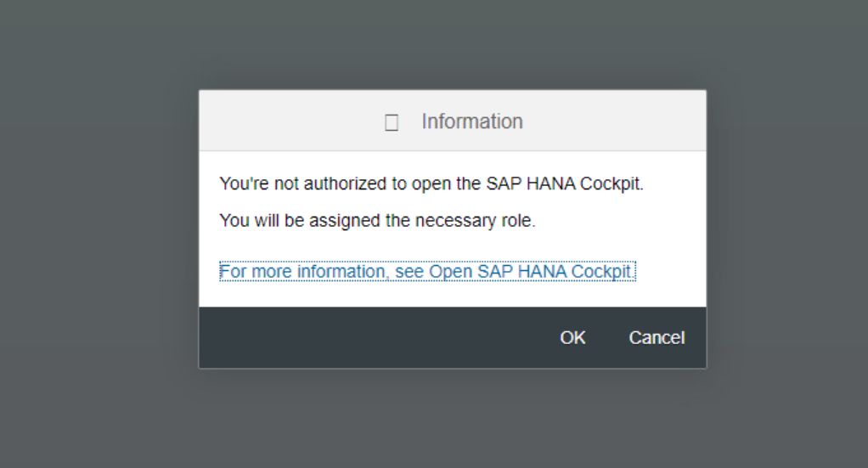The image size is (868, 468).
Task: Click dimmed background left of the dialog
Action: point(98,229)
